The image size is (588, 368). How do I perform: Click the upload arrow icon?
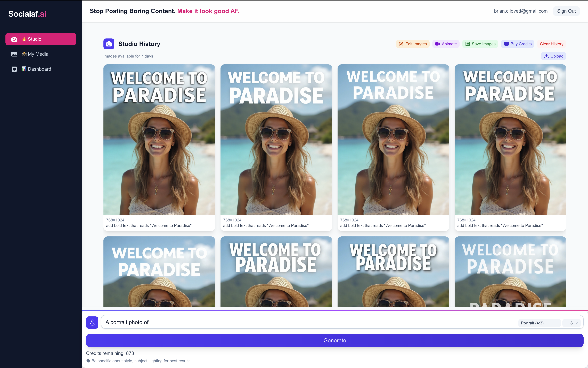click(x=546, y=56)
